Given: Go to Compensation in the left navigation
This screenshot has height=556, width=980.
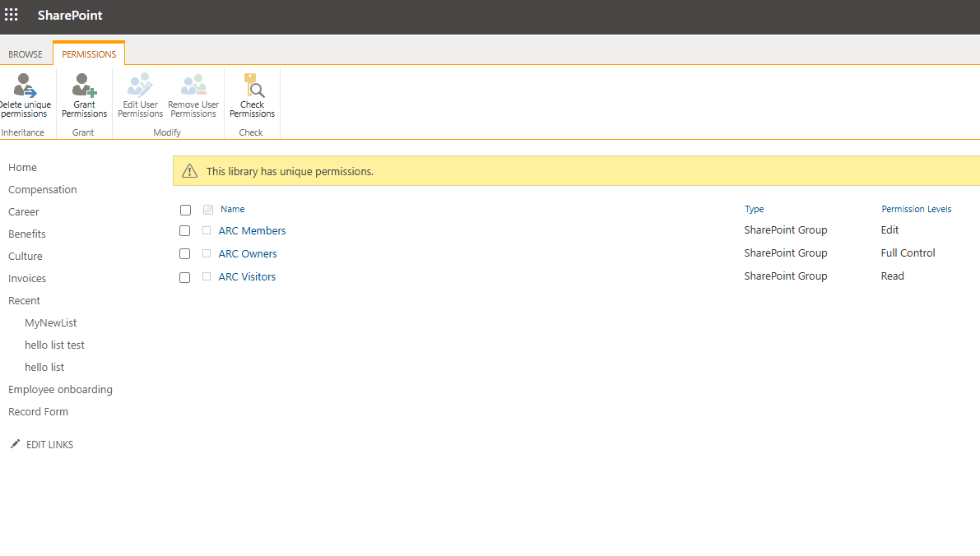Looking at the screenshot, I should click(x=43, y=190).
